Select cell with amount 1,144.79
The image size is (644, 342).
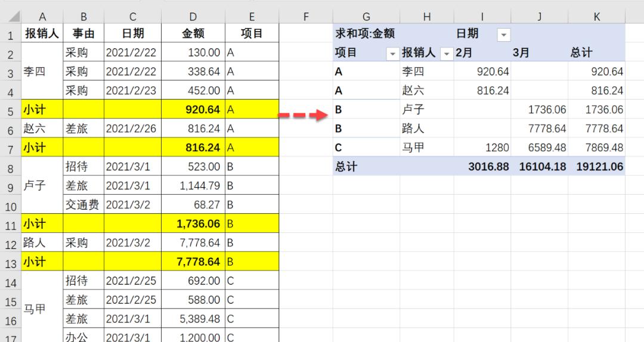(x=193, y=185)
